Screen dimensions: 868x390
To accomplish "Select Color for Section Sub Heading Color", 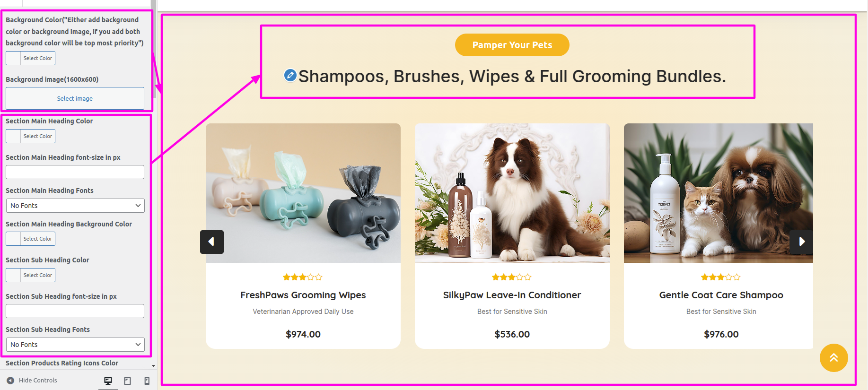I will pyautogui.click(x=31, y=275).
